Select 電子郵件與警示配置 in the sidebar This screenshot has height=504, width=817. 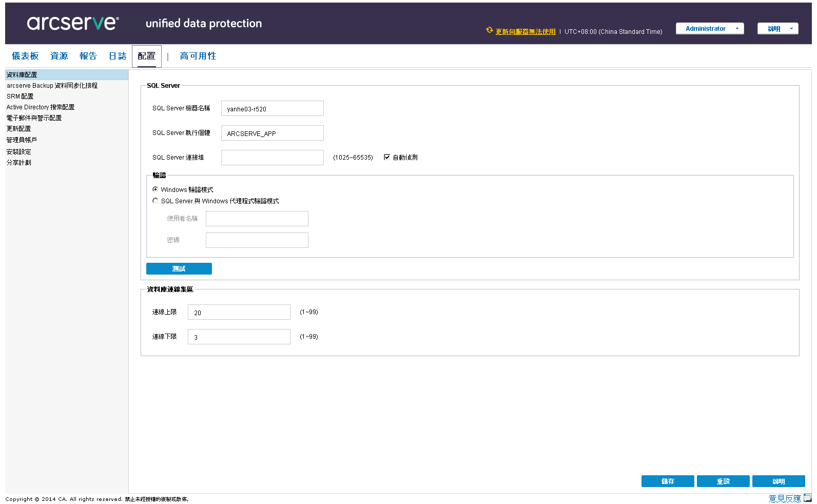[34, 118]
